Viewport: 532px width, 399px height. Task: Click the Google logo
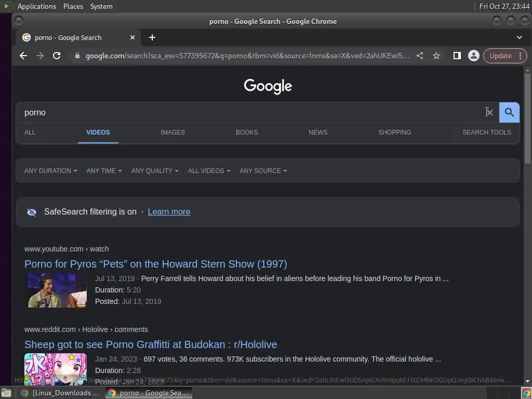pyautogui.click(x=268, y=86)
